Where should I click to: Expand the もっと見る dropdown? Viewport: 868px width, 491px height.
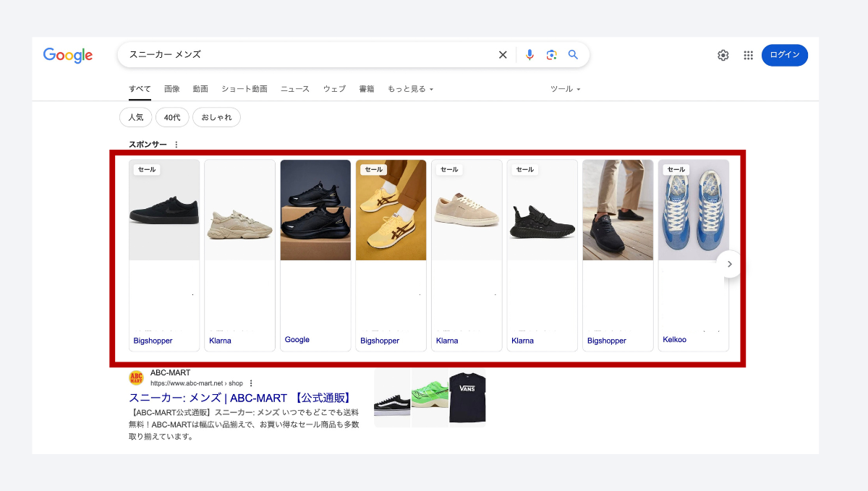(x=411, y=89)
